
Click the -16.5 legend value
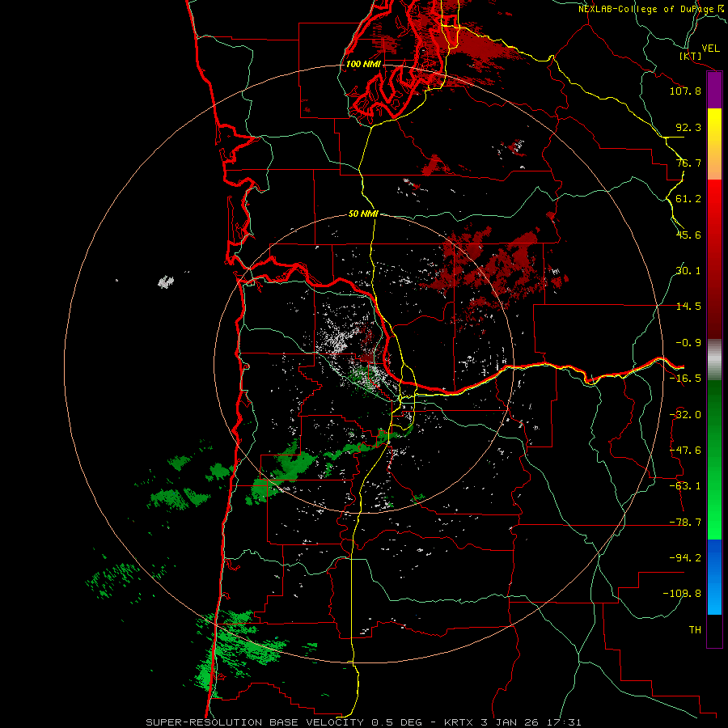[685, 379]
